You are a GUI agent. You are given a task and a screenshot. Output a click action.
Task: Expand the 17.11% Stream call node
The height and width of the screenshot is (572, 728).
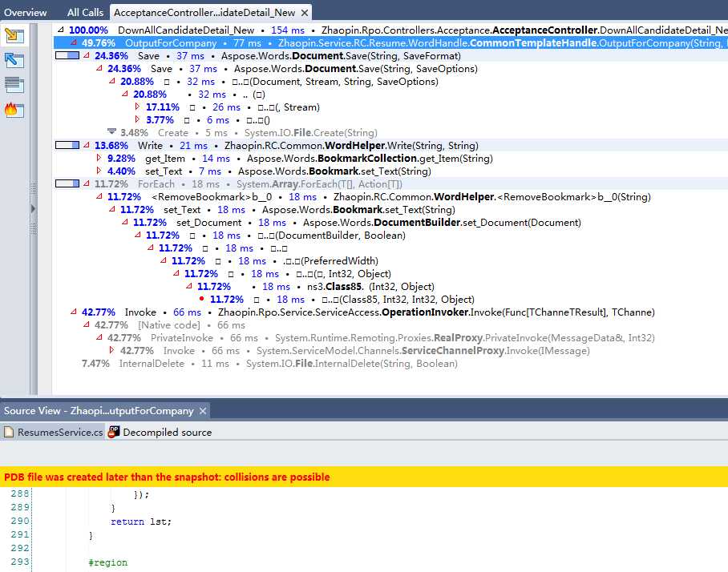[137, 107]
